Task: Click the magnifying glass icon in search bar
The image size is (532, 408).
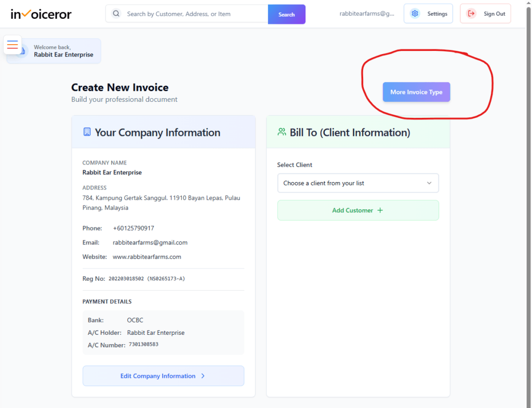Action: pos(115,14)
